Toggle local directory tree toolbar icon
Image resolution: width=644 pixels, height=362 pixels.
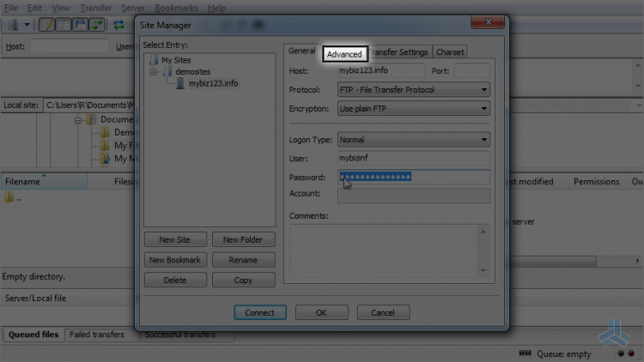coord(64,25)
